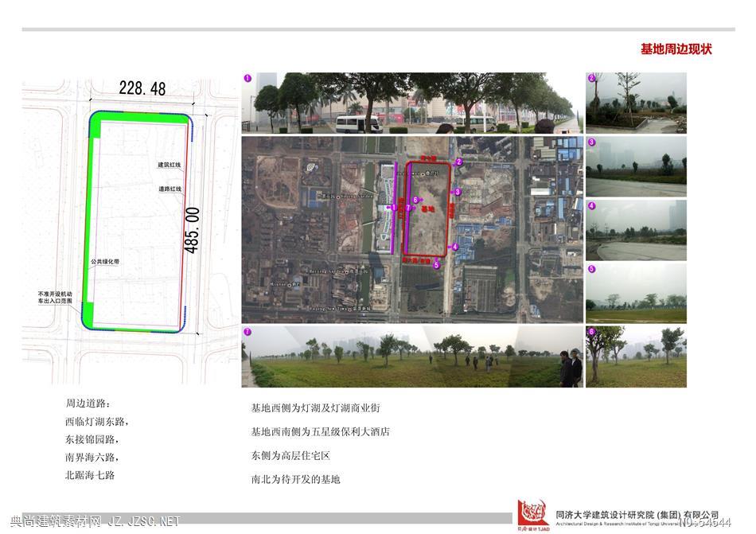Click marker 5 below the red site boundary
The image size is (756, 534).
point(437,266)
